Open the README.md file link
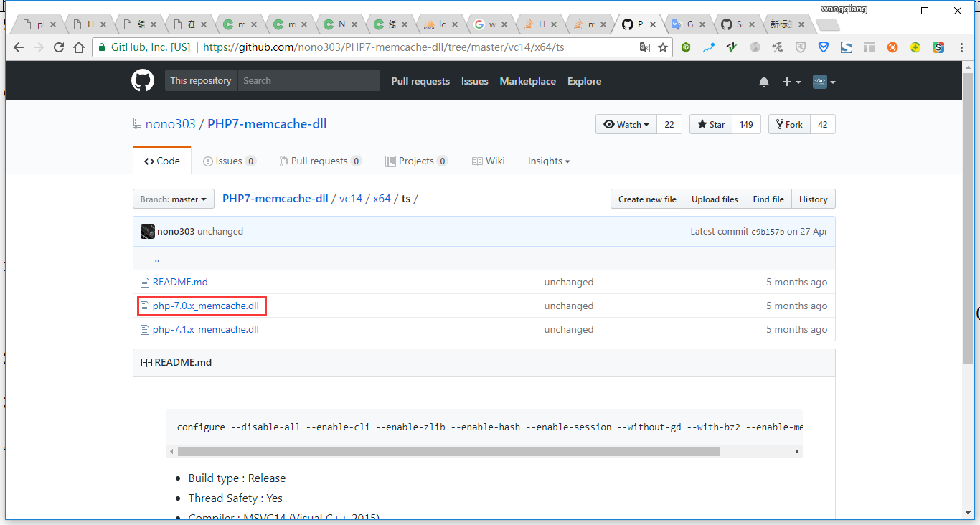The width and height of the screenshot is (980, 525). [x=180, y=283]
